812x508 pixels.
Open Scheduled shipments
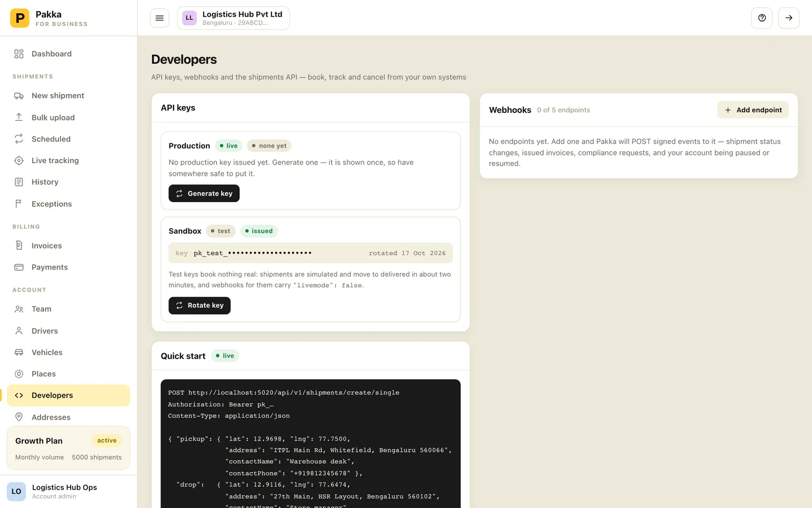click(x=69, y=139)
